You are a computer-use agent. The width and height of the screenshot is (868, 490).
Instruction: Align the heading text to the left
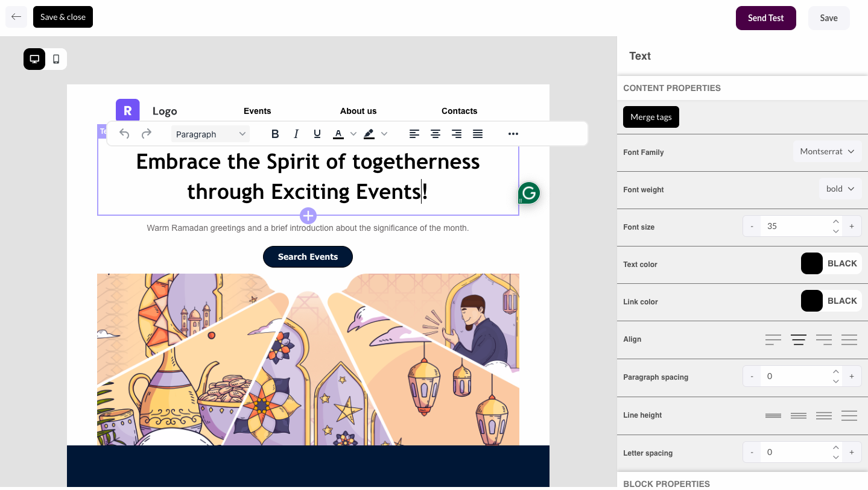point(414,133)
